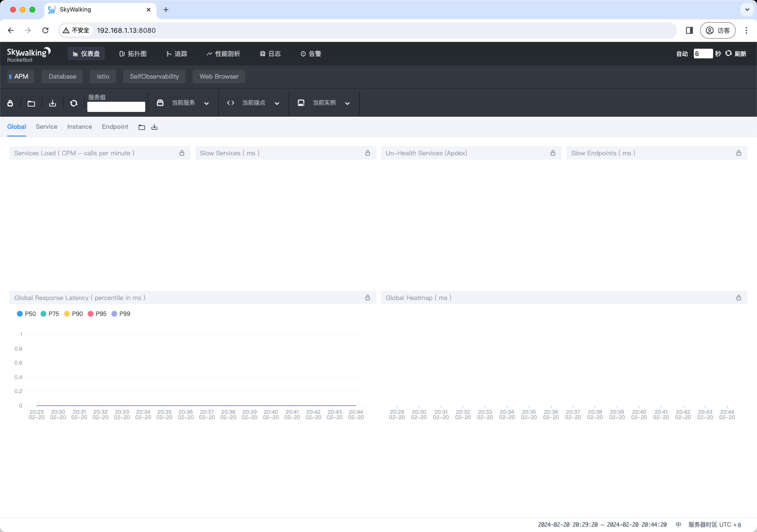Click the 不安全 site security warning

click(76, 30)
